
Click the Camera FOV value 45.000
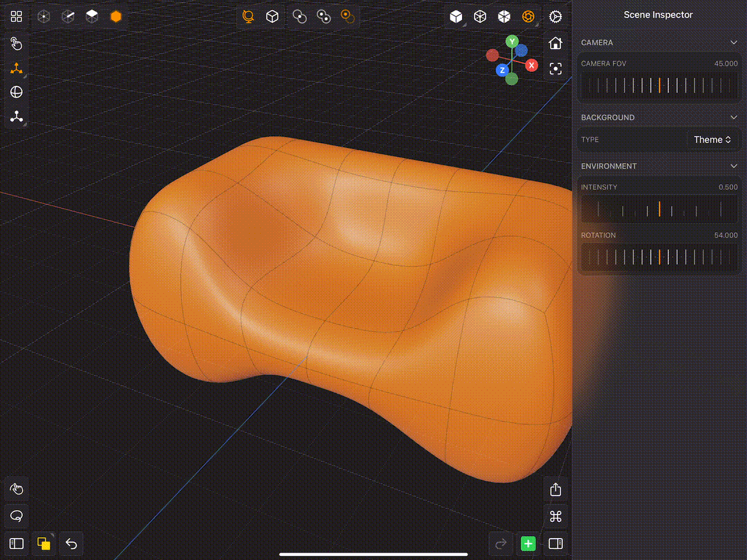tap(726, 64)
